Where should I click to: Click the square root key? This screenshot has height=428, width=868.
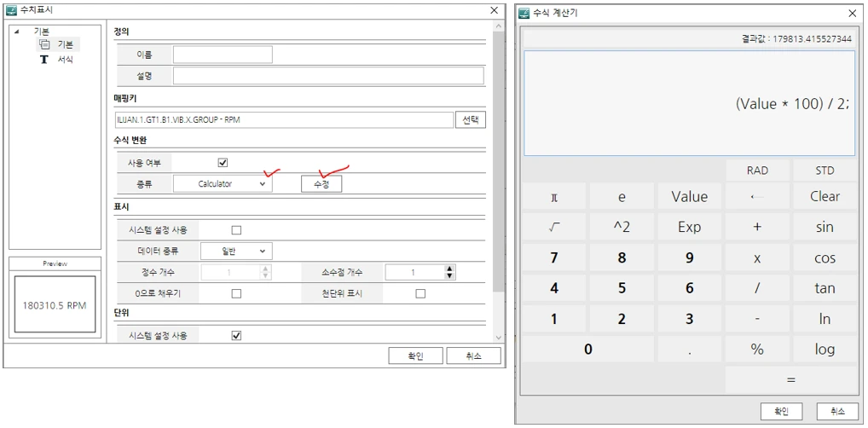(554, 227)
